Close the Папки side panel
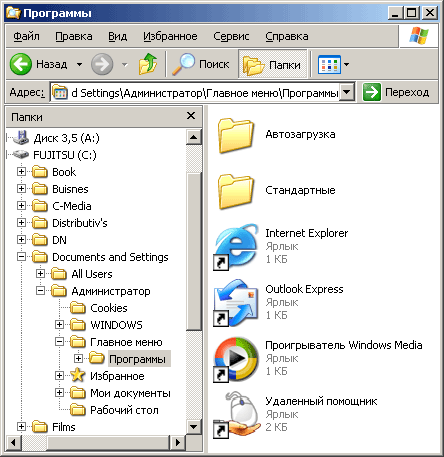The height and width of the screenshot is (457, 444). 191,116
